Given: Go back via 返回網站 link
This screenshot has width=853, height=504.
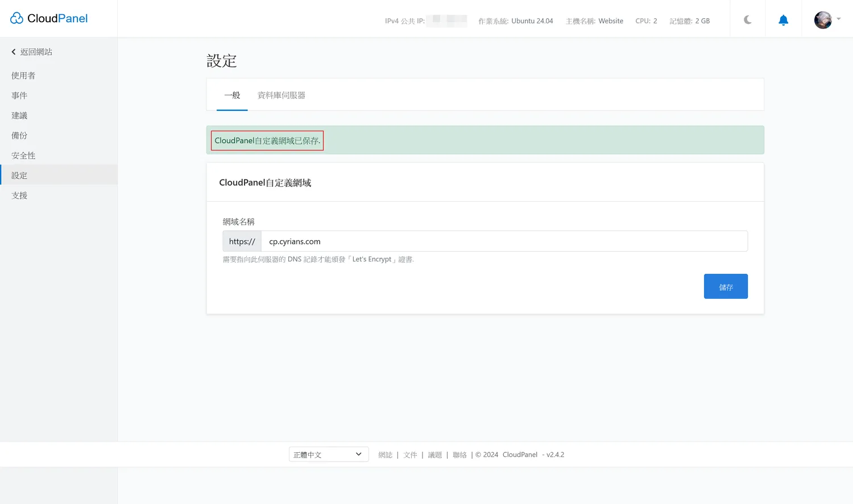Looking at the screenshot, I should tap(32, 52).
